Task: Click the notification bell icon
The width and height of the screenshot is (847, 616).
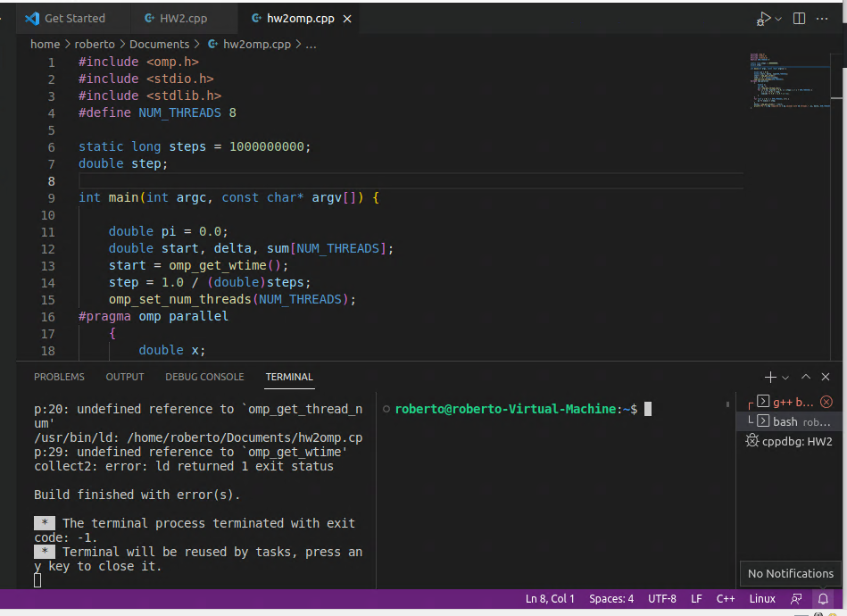Action: point(822,598)
